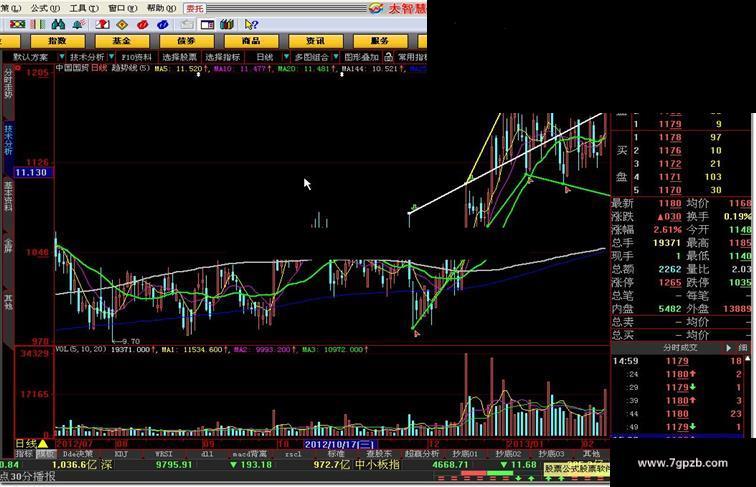This screenshot has height=487, width=756.
Task: Select the 其他 bottom indicator tab
Action: tap(591, 454)
